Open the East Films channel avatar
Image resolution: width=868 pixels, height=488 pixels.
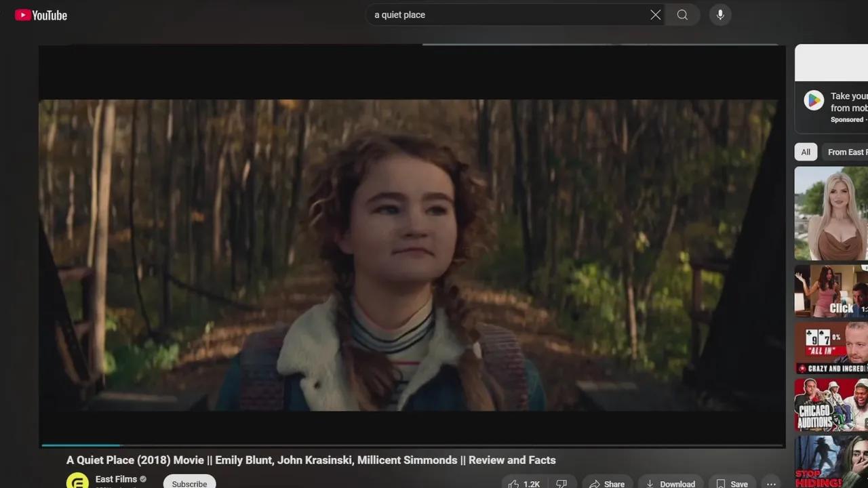click(77, 481)
